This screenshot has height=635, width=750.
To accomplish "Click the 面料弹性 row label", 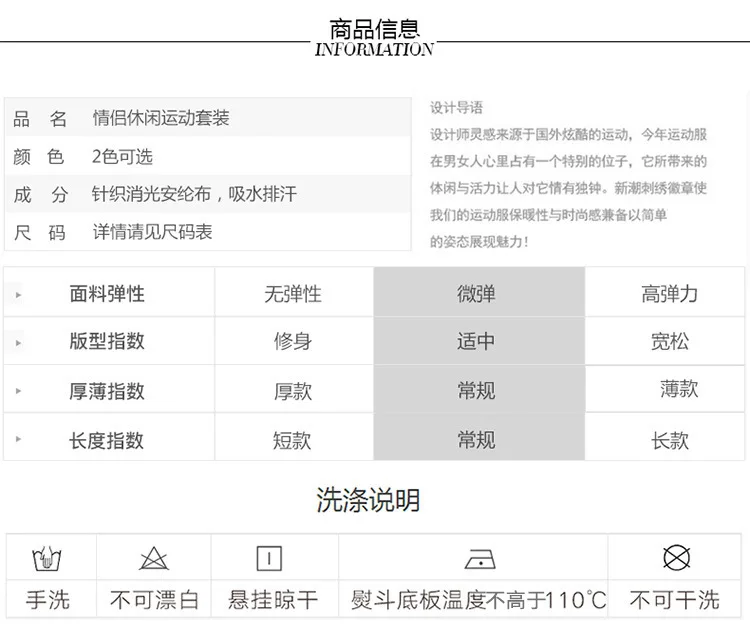I will click(x=107, y=294).
